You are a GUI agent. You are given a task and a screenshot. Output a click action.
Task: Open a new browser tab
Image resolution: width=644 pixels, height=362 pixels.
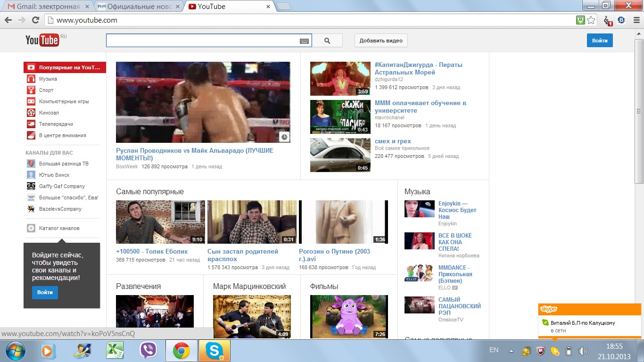point(283,7)
